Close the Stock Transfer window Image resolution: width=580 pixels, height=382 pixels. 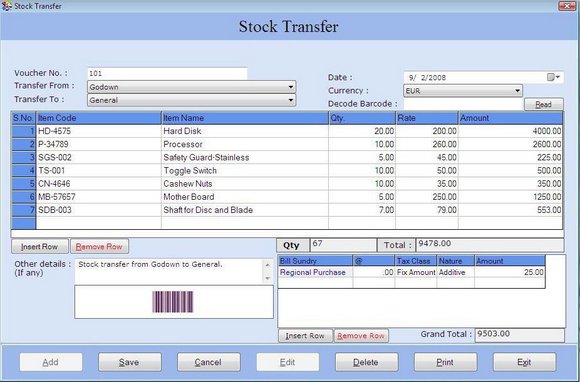[x=567, y=6]
